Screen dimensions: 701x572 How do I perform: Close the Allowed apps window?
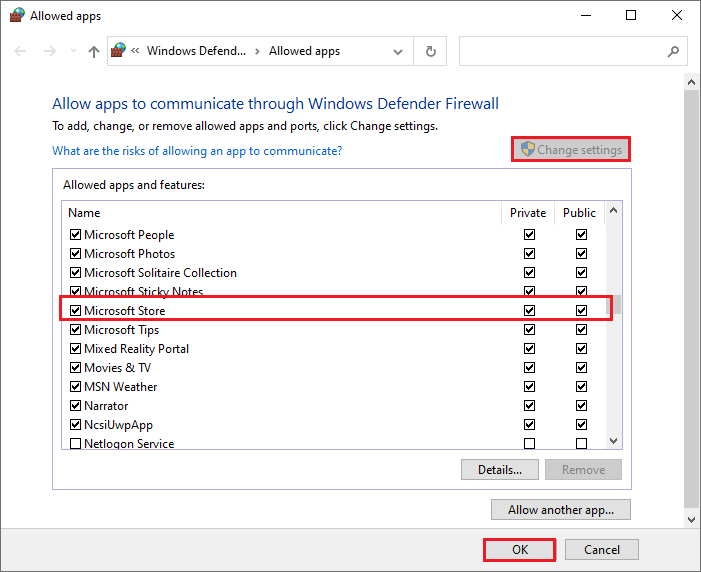coord(677,16)
